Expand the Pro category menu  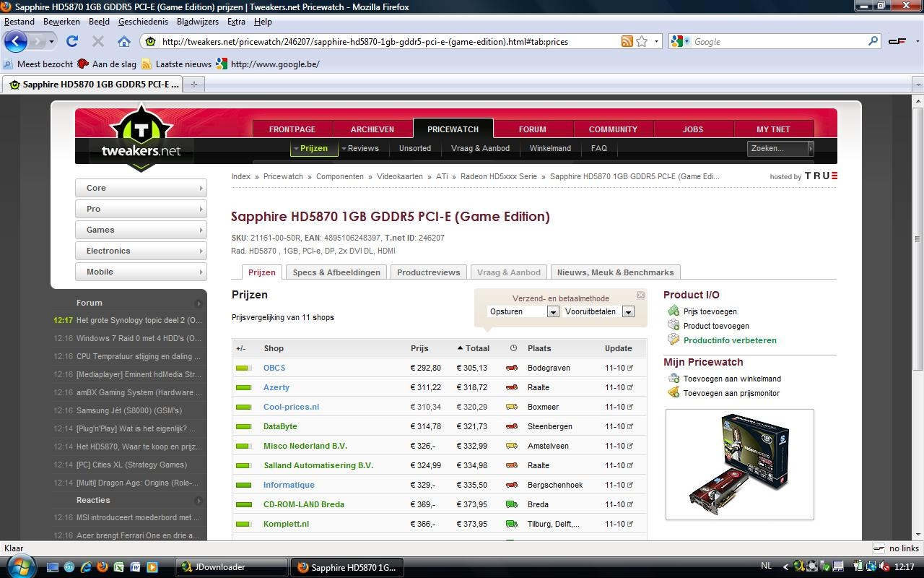pyautogui.click(x=141, y=209)
